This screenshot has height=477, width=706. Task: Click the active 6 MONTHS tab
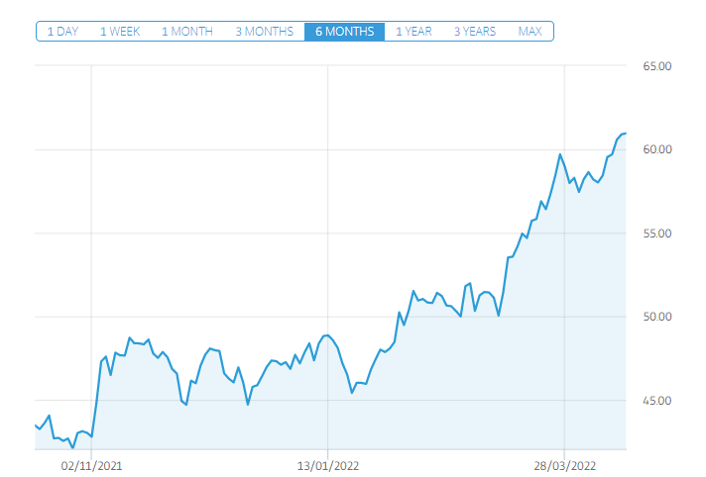pyautogui.click(x=344, y=31)
